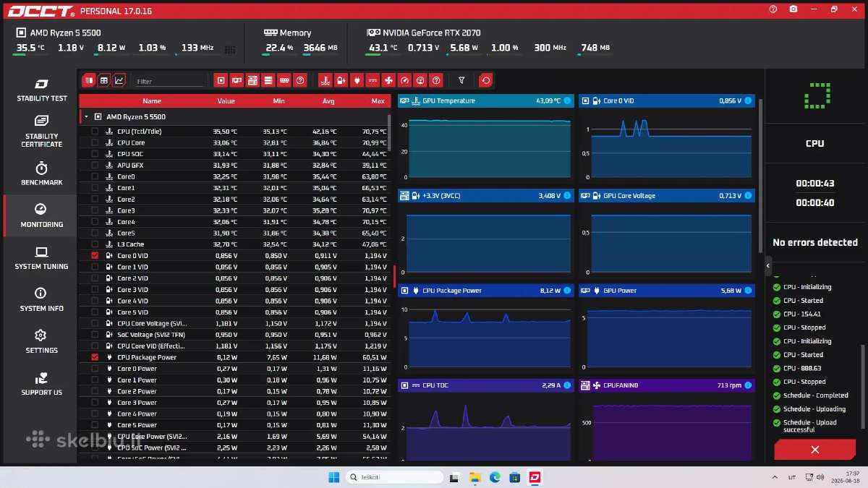Viewport: 868px width, 488px height.
Task: Sort the table by the Max column header
Action: point(378,101)
